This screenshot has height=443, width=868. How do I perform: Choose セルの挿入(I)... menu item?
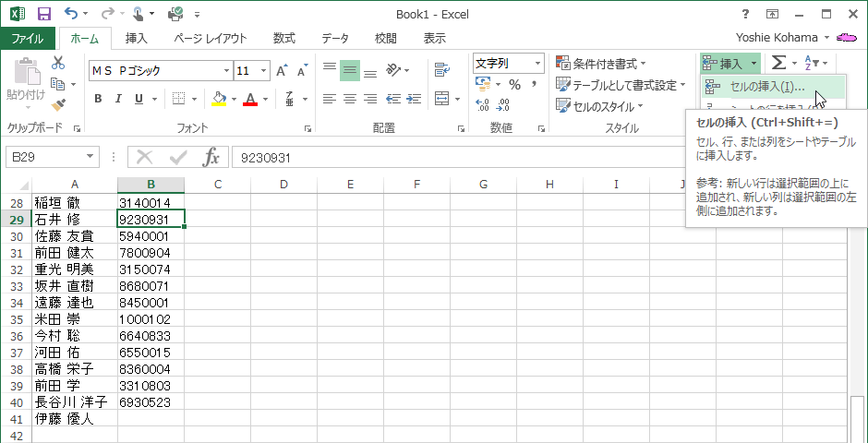pos(773,87)
